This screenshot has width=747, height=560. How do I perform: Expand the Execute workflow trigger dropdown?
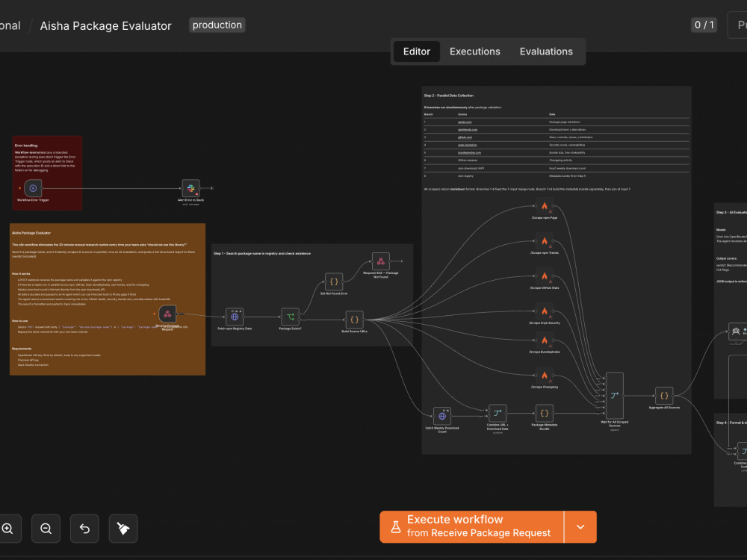coord(580,526)
